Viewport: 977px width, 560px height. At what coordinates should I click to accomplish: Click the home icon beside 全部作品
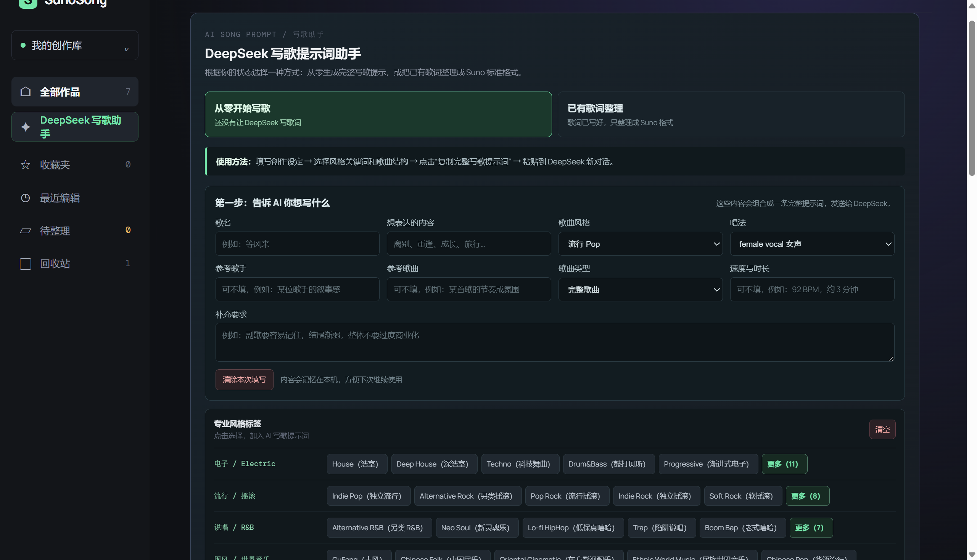(x=26, y=92)
